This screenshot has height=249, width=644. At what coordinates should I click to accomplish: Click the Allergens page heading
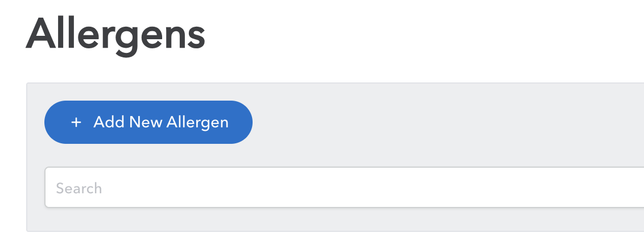pyautogui.click(x=115, y=35)
